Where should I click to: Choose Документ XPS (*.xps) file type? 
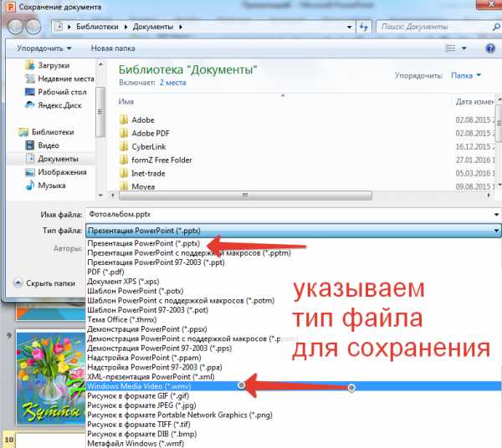(123, 282)
